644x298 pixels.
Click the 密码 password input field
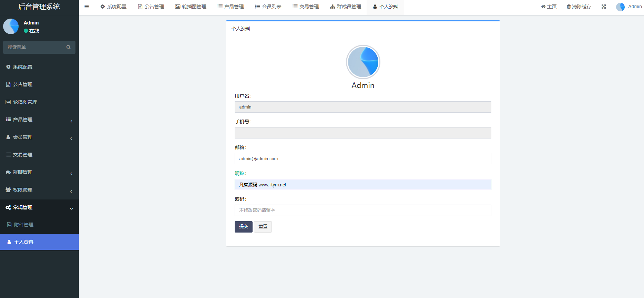tap(363, 210)
